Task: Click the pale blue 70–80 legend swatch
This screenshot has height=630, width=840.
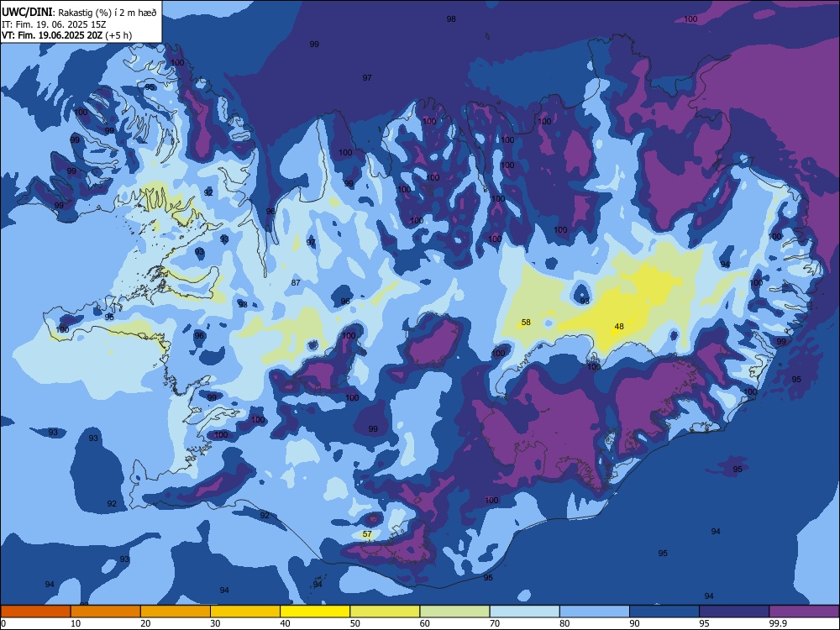Action: coord(524,612)
